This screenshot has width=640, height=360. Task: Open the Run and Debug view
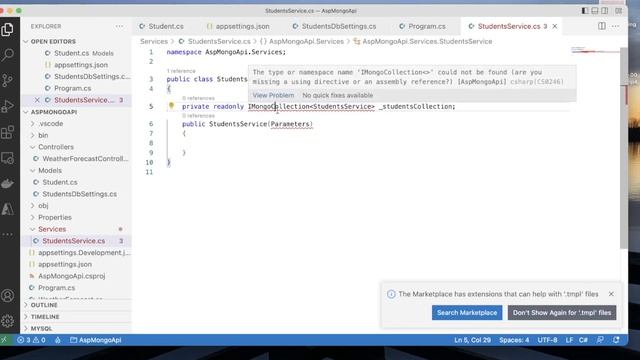pyautogui.click(x=7, y=106)
